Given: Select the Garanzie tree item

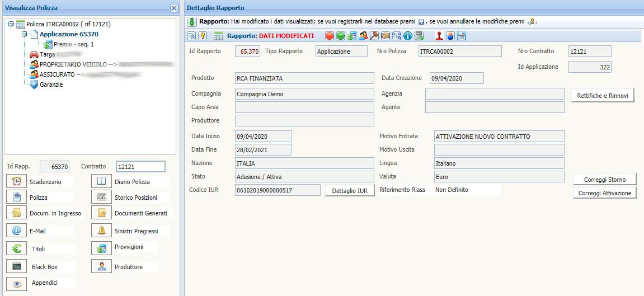Looking at the screenshot, I should pos(51,84).
